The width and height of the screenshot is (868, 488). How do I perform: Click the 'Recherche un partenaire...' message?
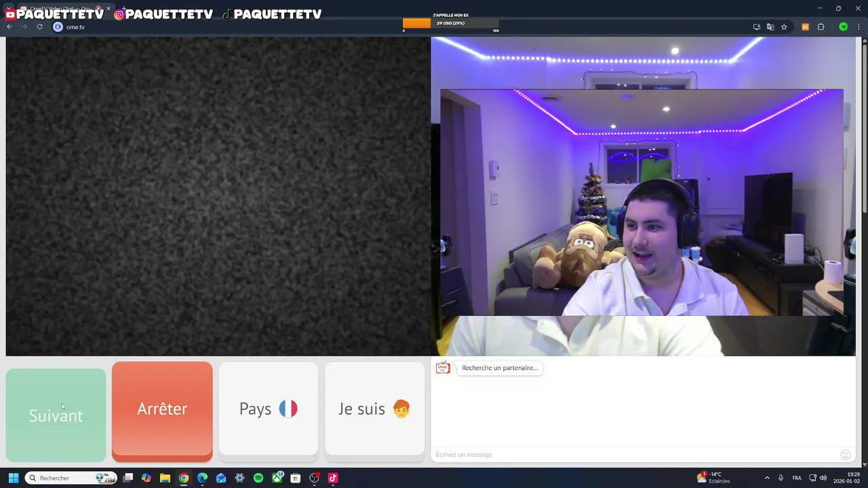tap(500, 368)
